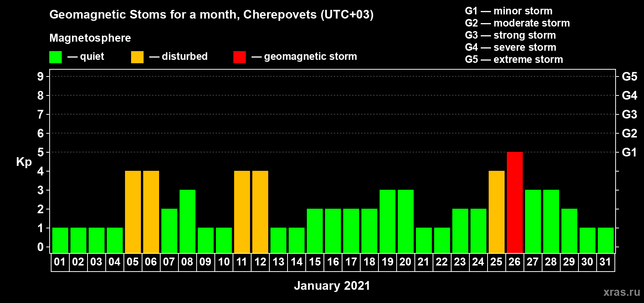
Task: Select the green bar for day 08
Action: 188,221
